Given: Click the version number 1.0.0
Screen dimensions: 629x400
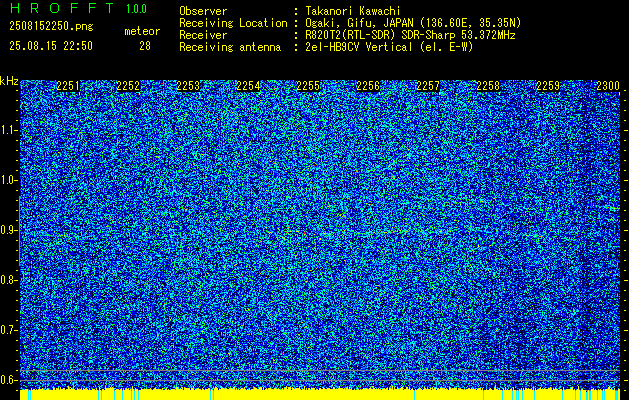Looking at the screenshot, I should tap(136, 9).
